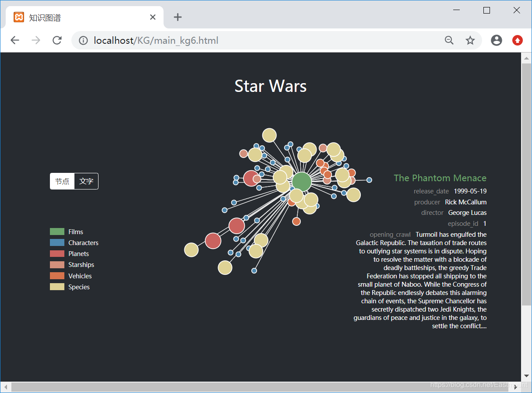Viewport: 532px width, 393px height.
Task: Click the Star Wars heading
Action: point(271,86)
